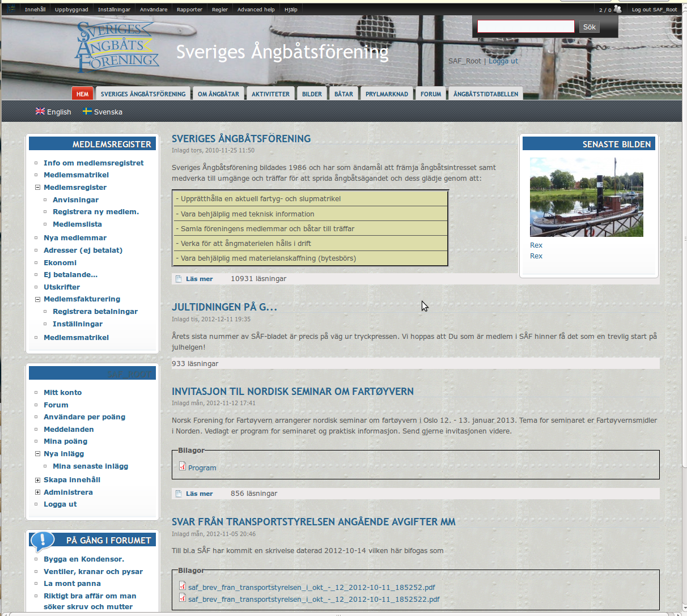687x616 pixels.
Task: Collapse the Nya inlägg menu branch
Action: pos(37,454)
